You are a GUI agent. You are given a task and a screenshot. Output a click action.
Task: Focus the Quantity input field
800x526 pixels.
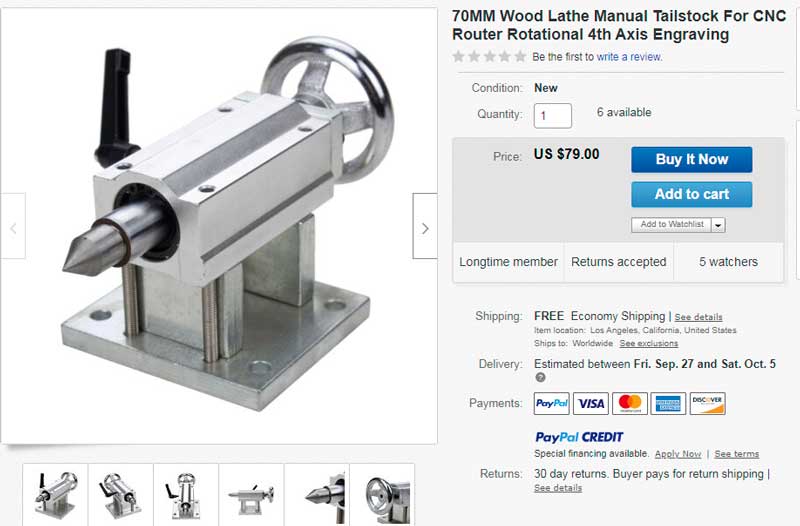click(x=553, y=116)
